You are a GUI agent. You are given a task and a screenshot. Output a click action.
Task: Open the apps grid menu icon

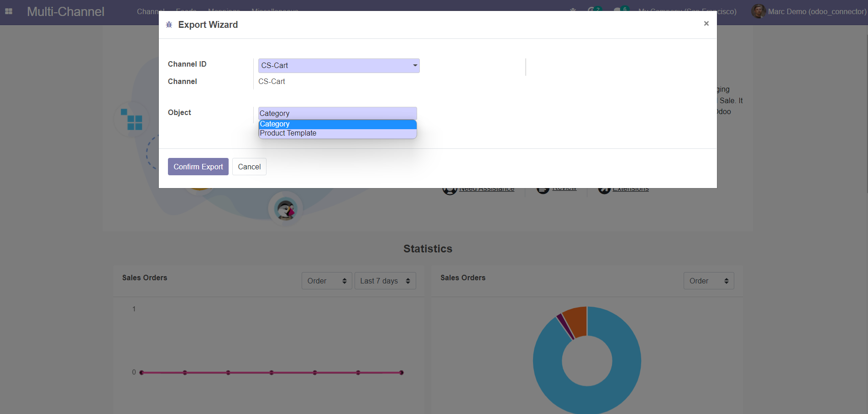[9, 11]
